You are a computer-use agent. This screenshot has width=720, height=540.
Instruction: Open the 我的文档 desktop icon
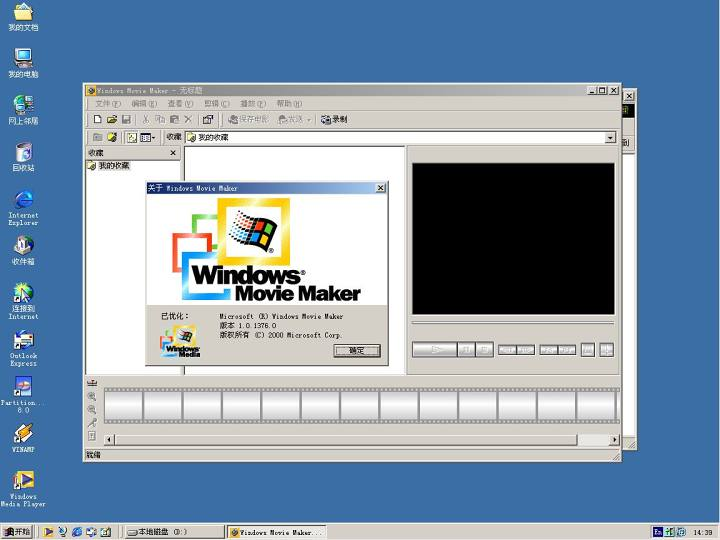[x=23, y=17]
